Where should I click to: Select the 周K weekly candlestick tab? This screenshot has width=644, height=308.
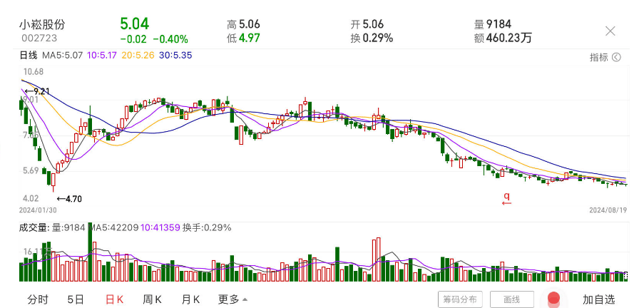click(152, 299)
